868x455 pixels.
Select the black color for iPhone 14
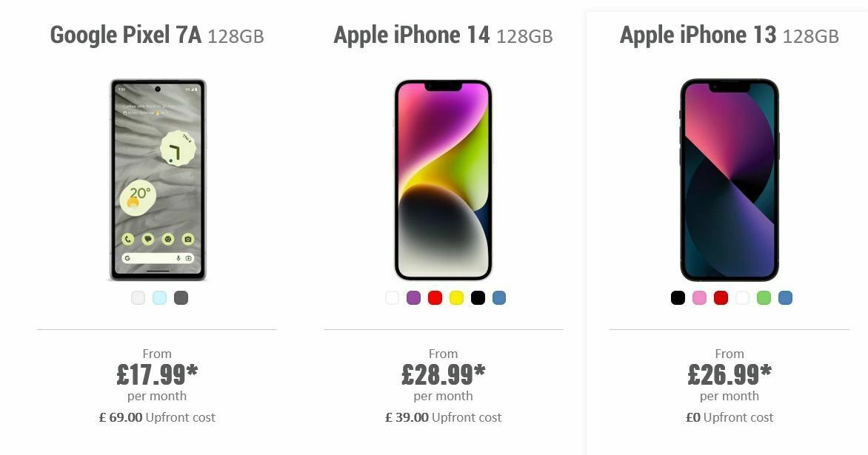coord(479,297)
